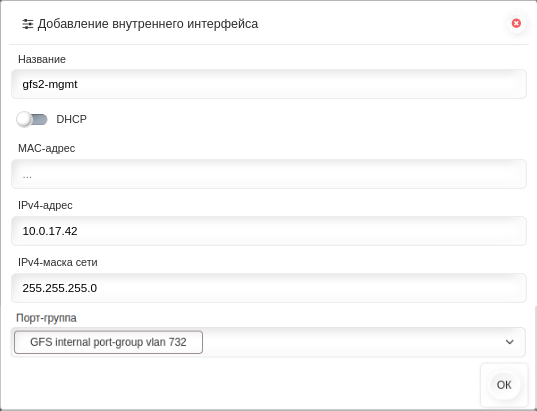Click the white knob of the DHCP switch
Image resolution: width=537 pixels, height=411 pixels.
coord(24,119)
